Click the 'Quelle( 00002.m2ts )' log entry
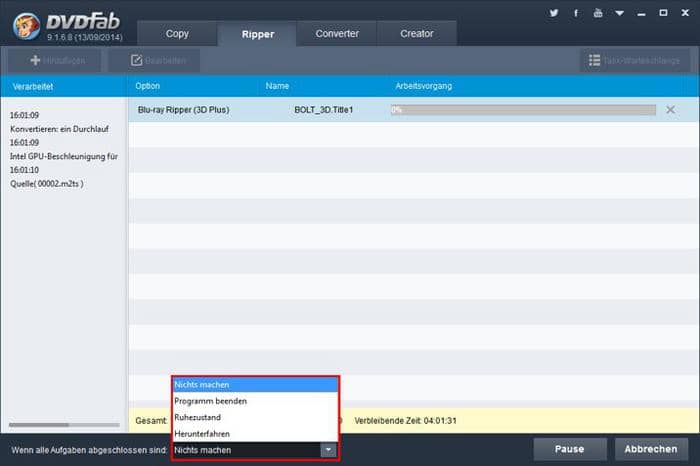This screenshot has width=700, height=466. point(46,183)
